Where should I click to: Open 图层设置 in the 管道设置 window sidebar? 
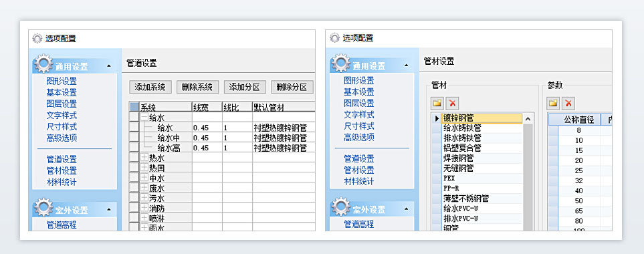click(x=62, y=104)
